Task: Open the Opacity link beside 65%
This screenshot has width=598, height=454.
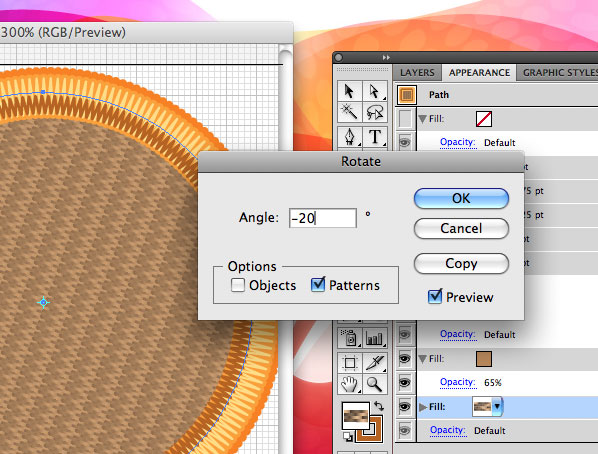Action: tap(458, 382)
